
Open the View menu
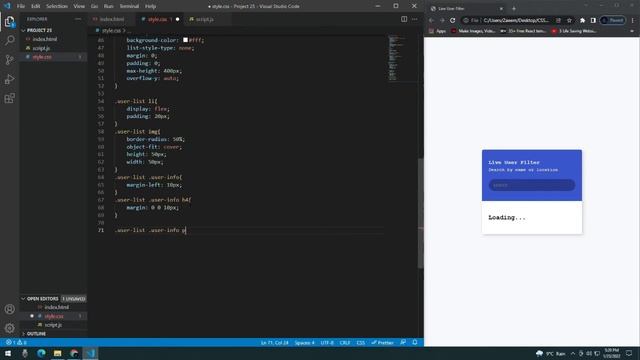point(79,6)
